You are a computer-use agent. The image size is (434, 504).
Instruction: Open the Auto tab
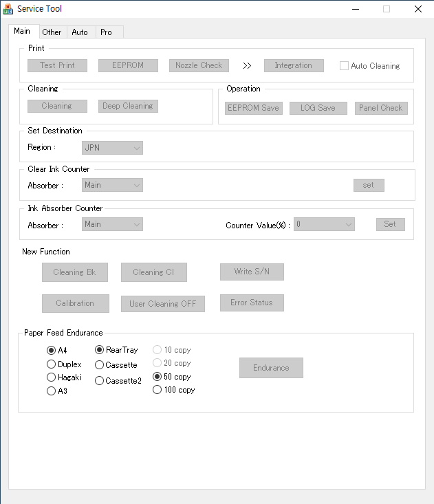click(80, 32)
